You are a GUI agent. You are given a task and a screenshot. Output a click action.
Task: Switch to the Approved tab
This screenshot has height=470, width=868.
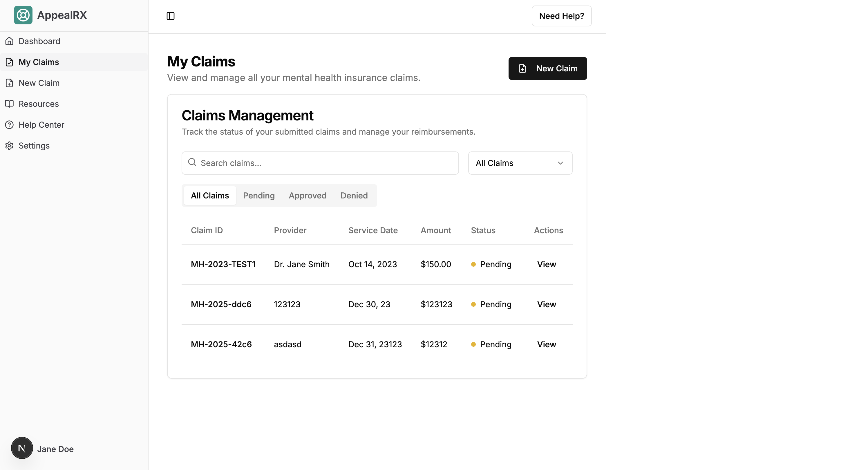[x=307, y=196]
